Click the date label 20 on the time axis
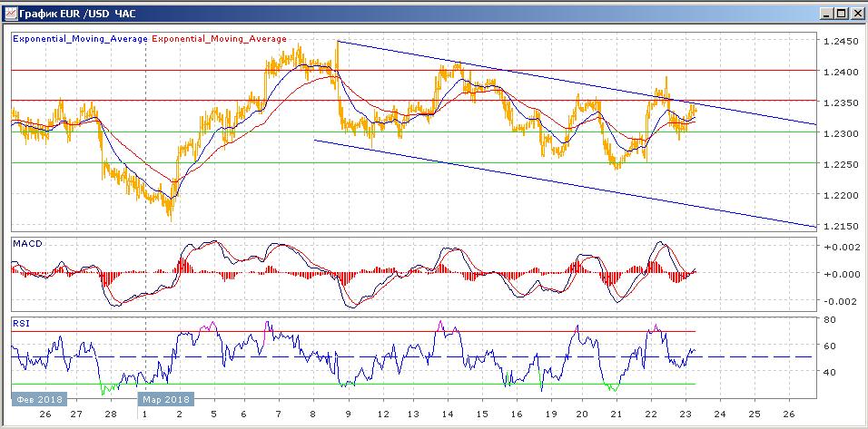This screenshot has height=429, width=868. [581, 414]
